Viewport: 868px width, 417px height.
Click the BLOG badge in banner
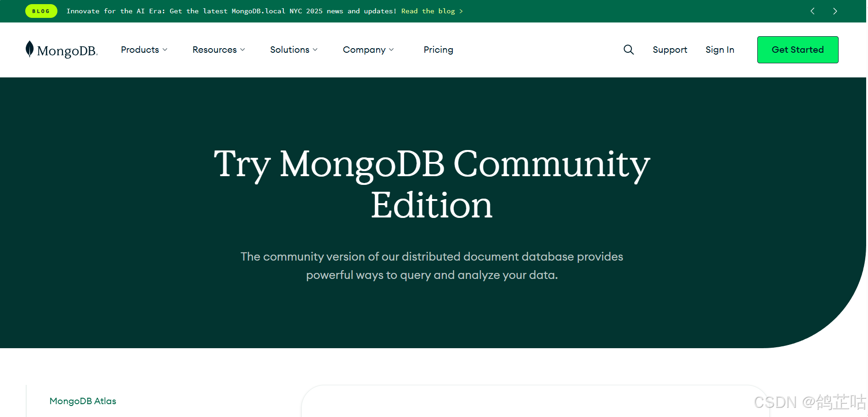[x=41, y=11]
